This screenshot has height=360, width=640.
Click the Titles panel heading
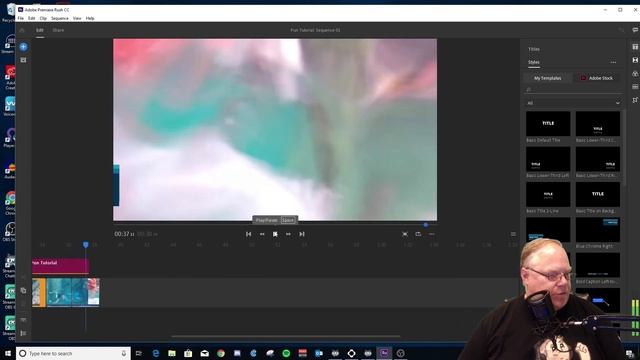tap(534, 49)
